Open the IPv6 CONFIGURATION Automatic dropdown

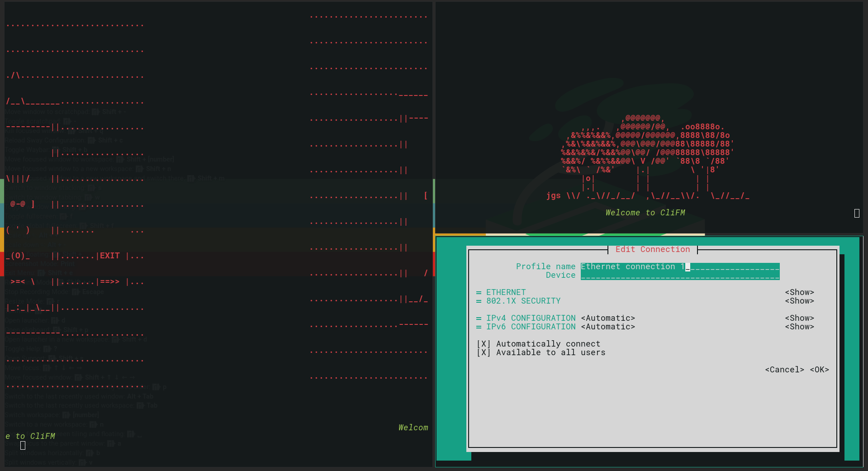(x=607, y=326)
